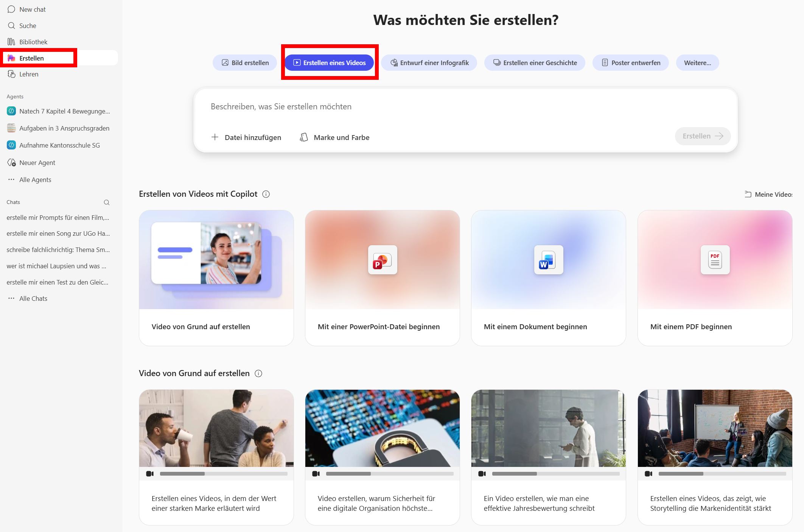Expand the Weitere... options chip
The image size is (804, 532).
697,63
